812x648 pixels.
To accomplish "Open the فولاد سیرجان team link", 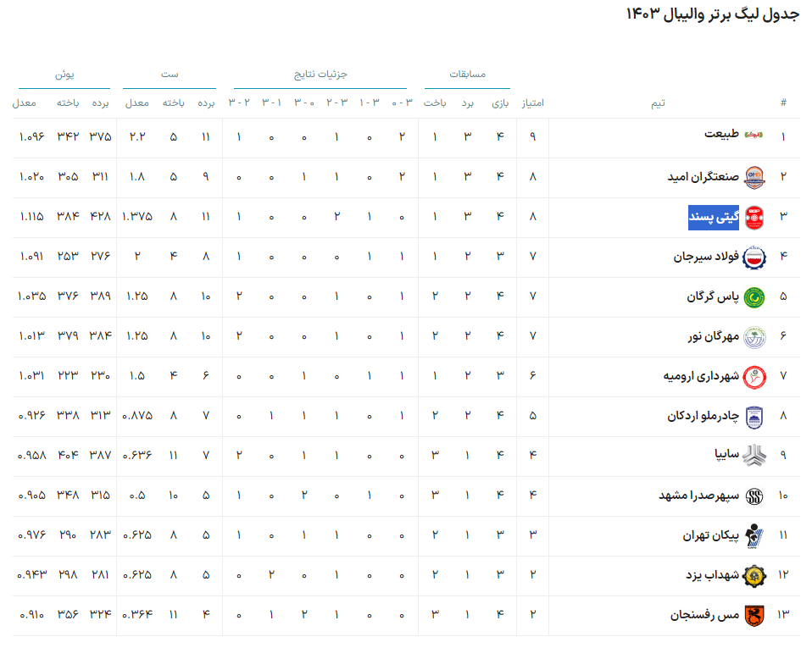I will pos(706,257).
